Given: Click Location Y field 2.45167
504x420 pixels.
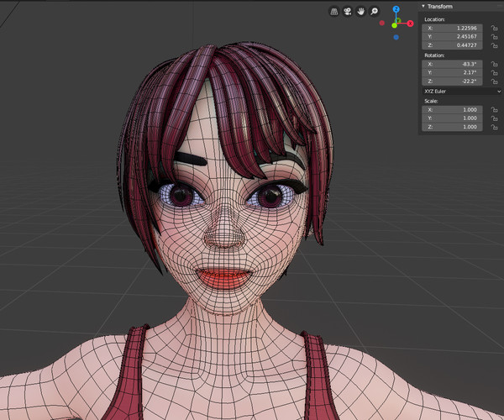Looking at the screenshot, I should (452, 37).
